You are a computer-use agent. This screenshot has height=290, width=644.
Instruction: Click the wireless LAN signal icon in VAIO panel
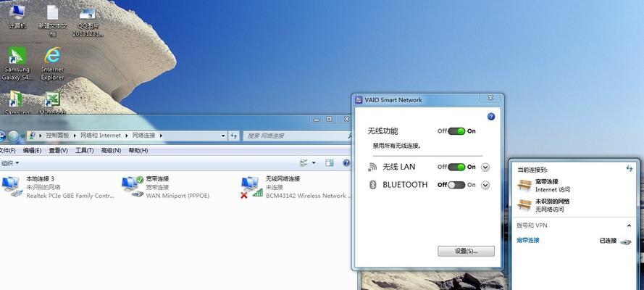point(372,167)
